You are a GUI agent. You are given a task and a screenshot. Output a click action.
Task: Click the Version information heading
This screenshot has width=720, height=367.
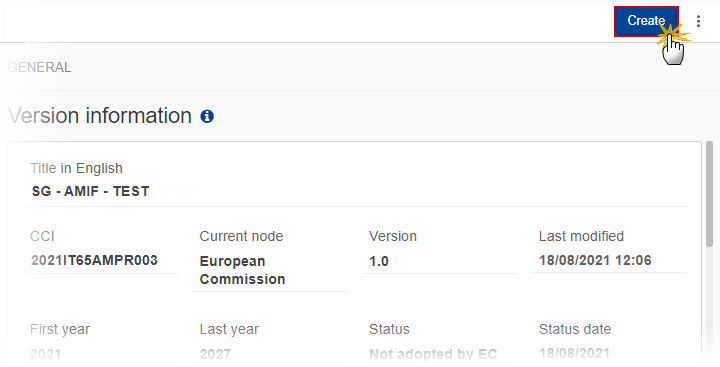point(100,115)
